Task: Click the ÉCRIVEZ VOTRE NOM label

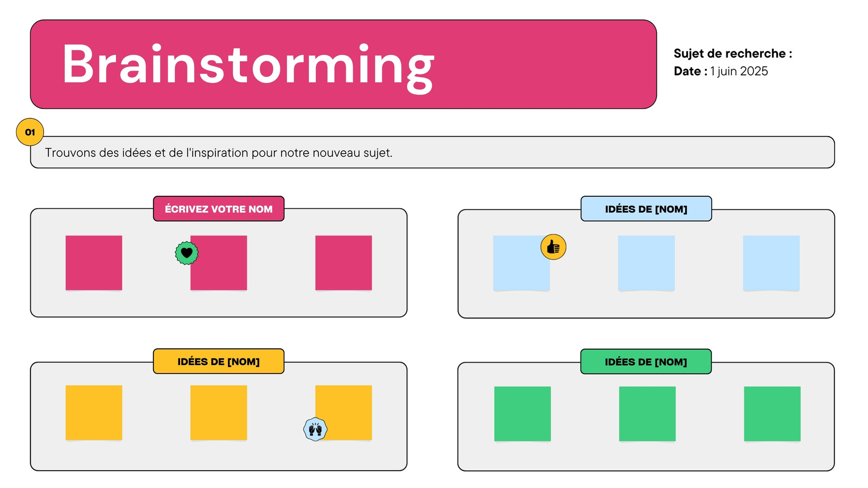Action: pyautogui.click(x=219, y=209)
